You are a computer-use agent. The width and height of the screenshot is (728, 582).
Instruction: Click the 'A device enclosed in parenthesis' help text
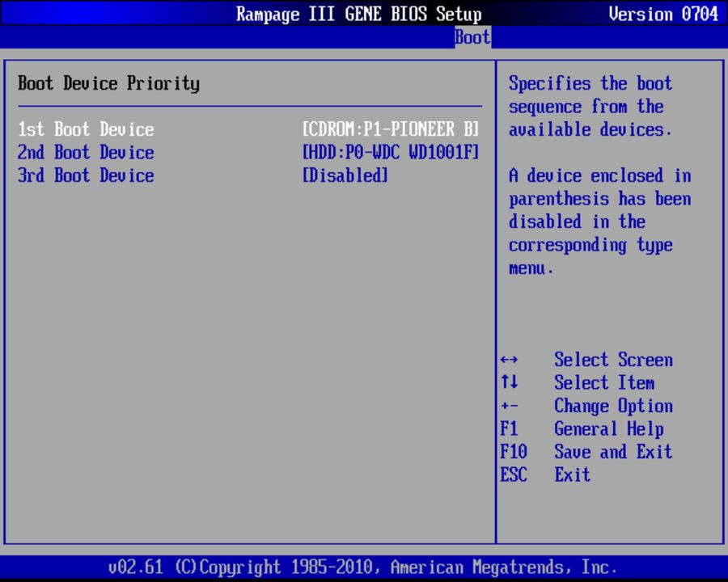pos(599,221)
